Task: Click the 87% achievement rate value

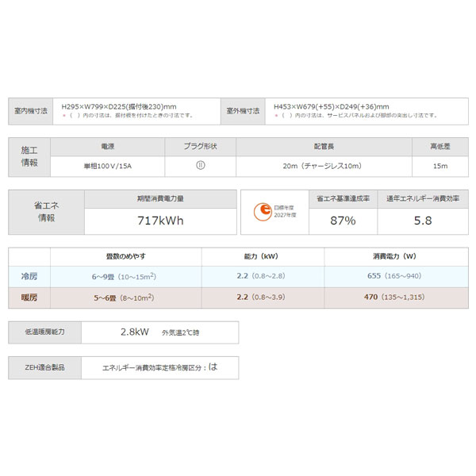Action: coord(343,220)
